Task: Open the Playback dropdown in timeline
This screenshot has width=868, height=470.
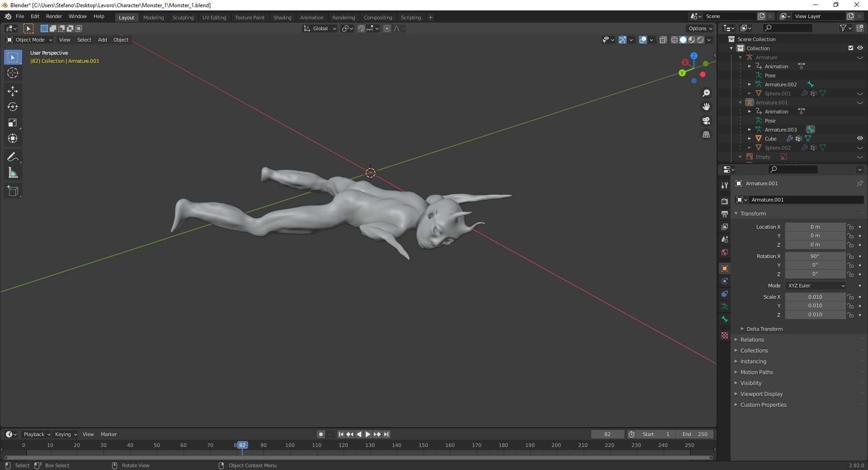Action: pos(37,434)
